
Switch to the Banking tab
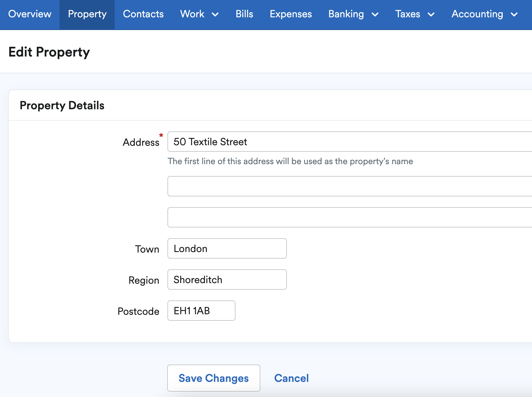346,14
